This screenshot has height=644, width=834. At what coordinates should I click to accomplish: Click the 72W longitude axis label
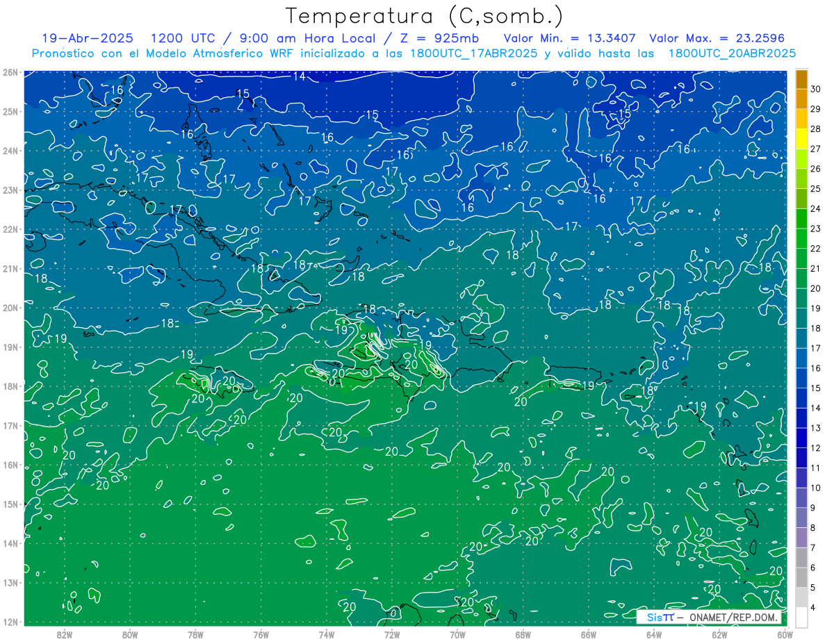(392, 634)
